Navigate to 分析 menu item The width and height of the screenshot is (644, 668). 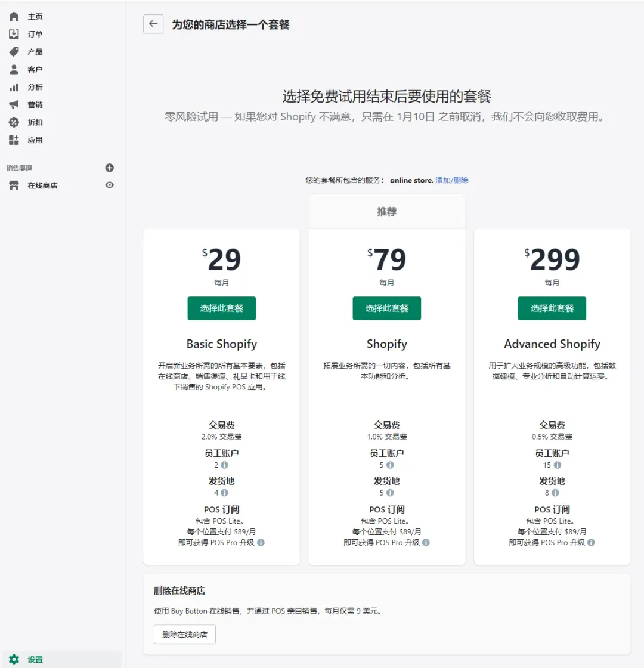pos(35,87)
